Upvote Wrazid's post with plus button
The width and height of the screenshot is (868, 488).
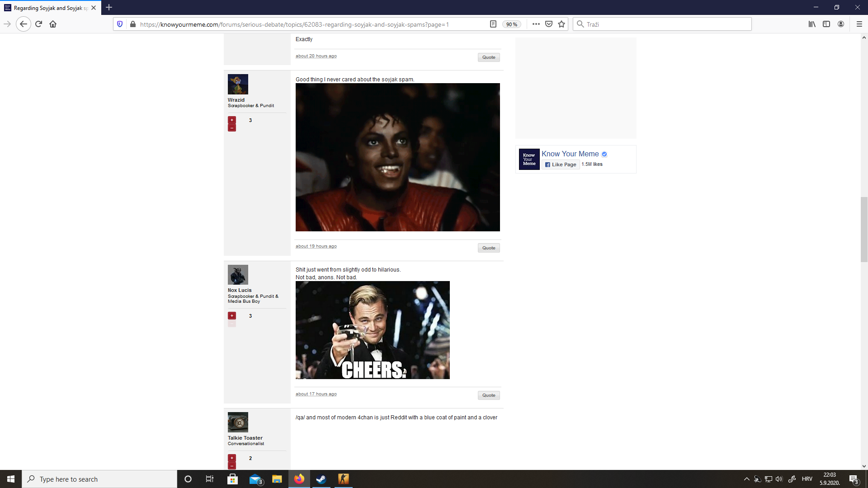click(232, 120)
